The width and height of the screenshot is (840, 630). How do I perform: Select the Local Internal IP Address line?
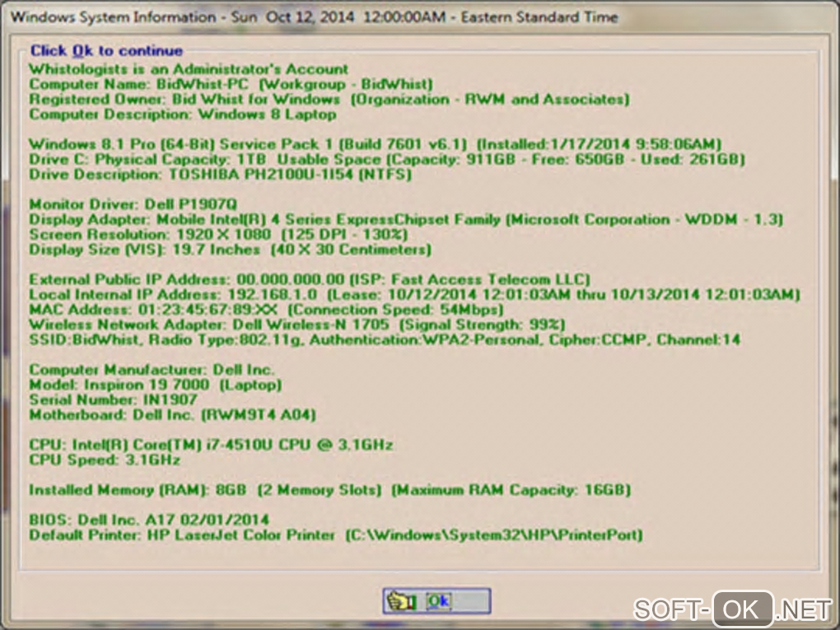(414, 294)
